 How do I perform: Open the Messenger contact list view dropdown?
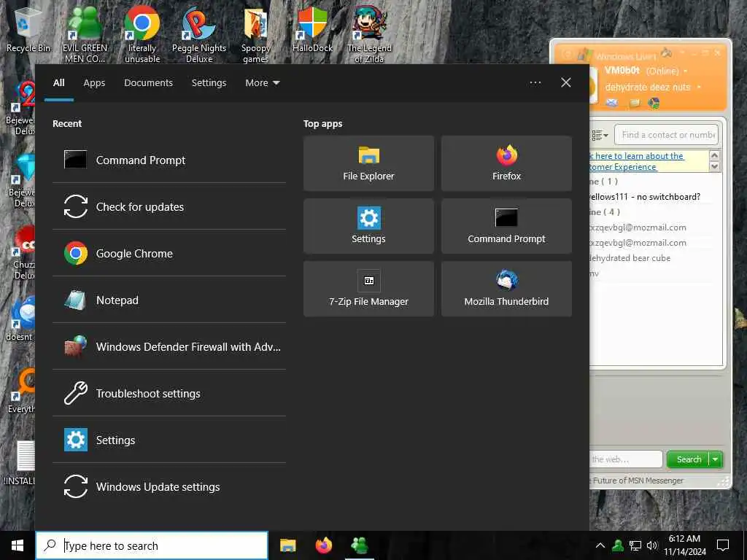pos(600,135)
